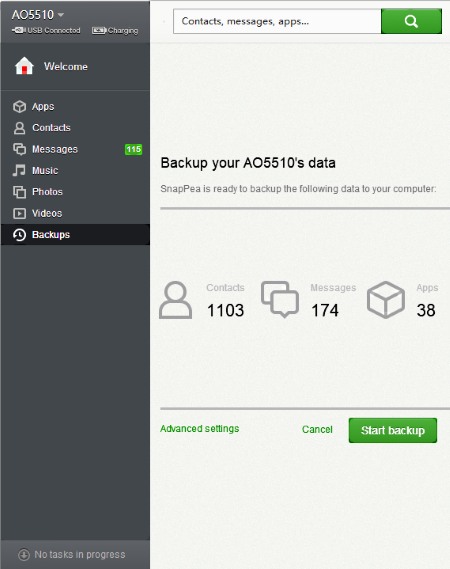Click the 174 messages count

(325, 310)
